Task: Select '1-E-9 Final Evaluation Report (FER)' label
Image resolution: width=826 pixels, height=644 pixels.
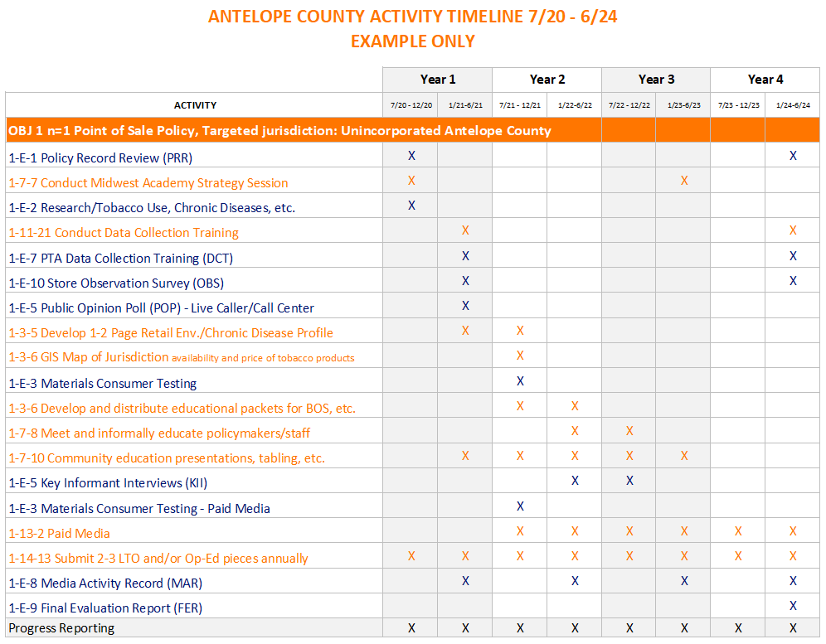Action: [x=105, y=608]
